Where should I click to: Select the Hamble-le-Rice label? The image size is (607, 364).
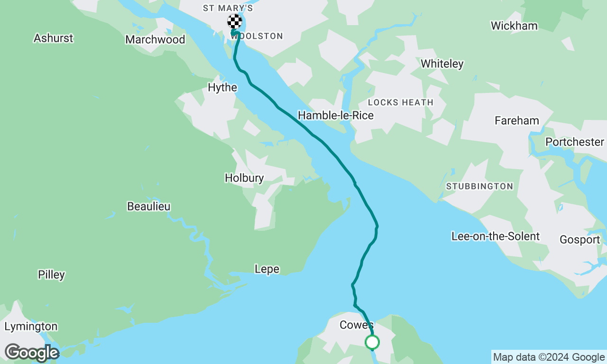pos(336,115)
